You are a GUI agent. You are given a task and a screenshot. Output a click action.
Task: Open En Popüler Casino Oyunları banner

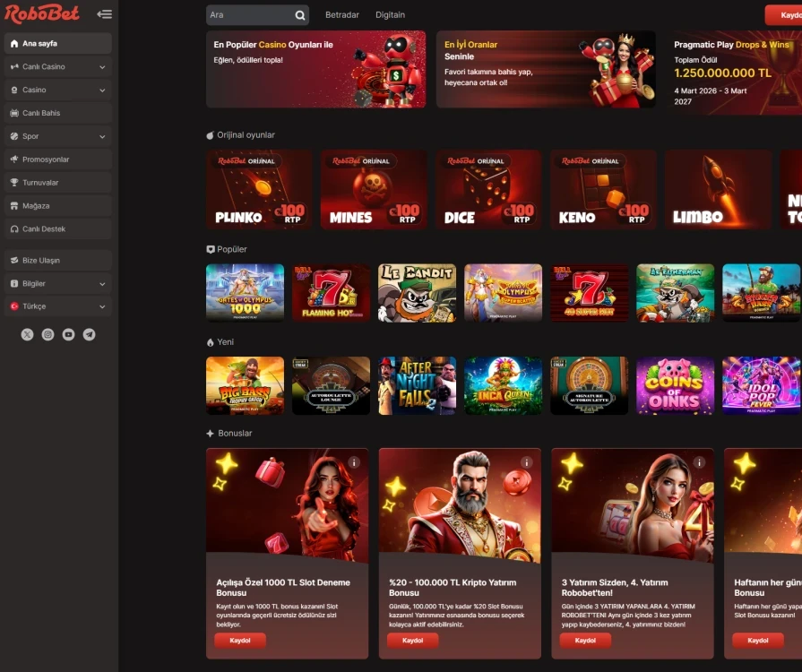click(316, 69)
